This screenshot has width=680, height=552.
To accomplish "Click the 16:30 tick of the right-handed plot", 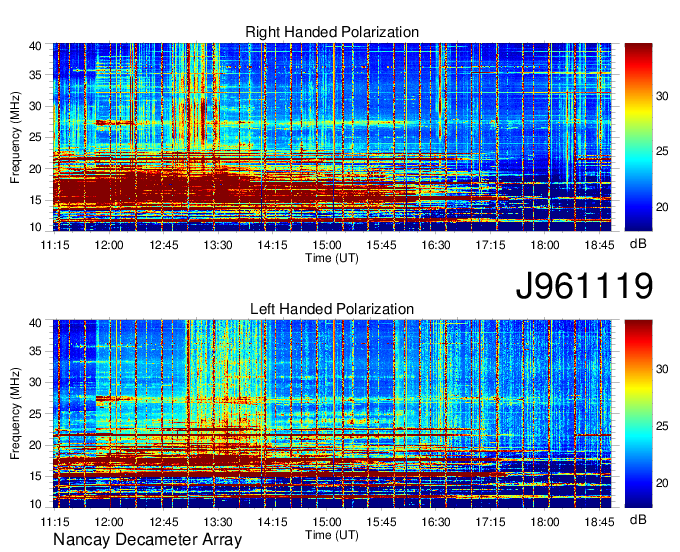I will (x=436, y=245).
